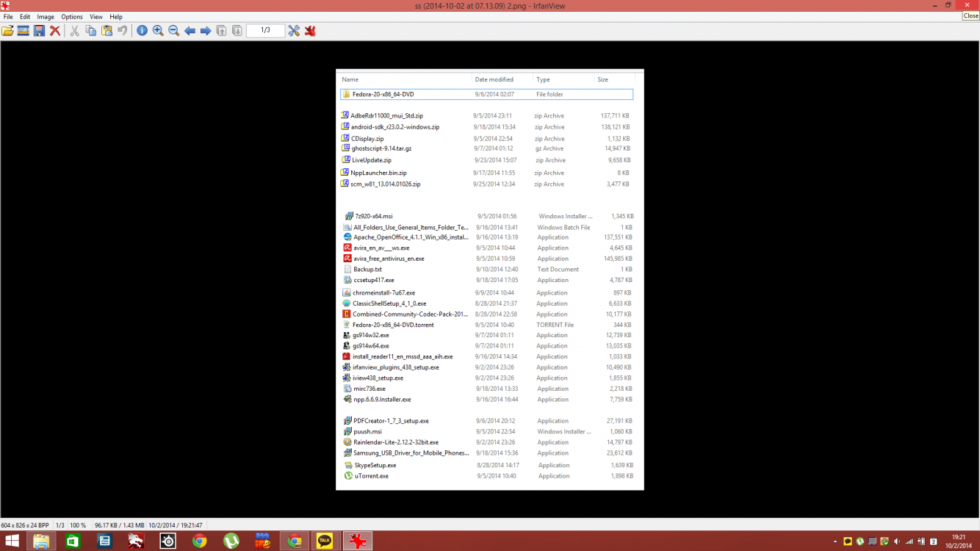This screenshot has height=551, width=980.
Task: Zoom out with the magnifier minus icon
Action: 174,31
